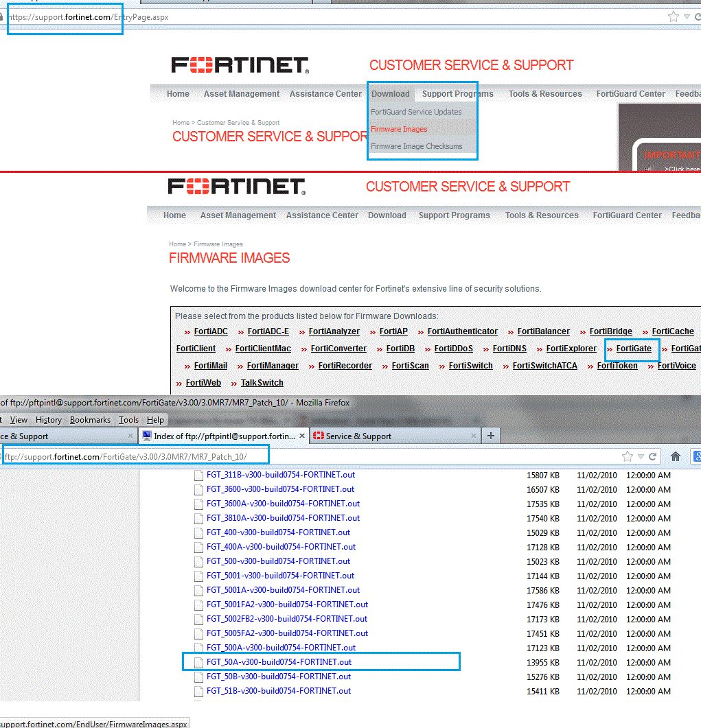The height and width of the screenshot is (728, 701).
Task: Click the FortiADC product link
Action: point(211,331)
